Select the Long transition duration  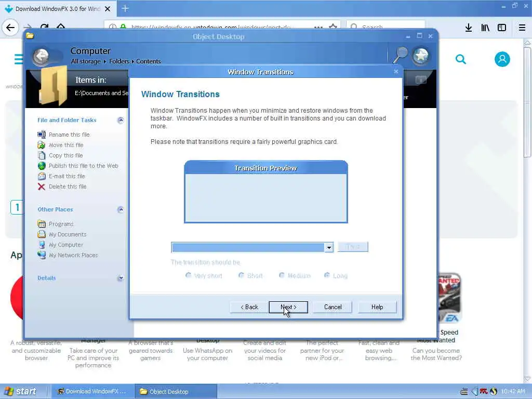tap(327, 275)
